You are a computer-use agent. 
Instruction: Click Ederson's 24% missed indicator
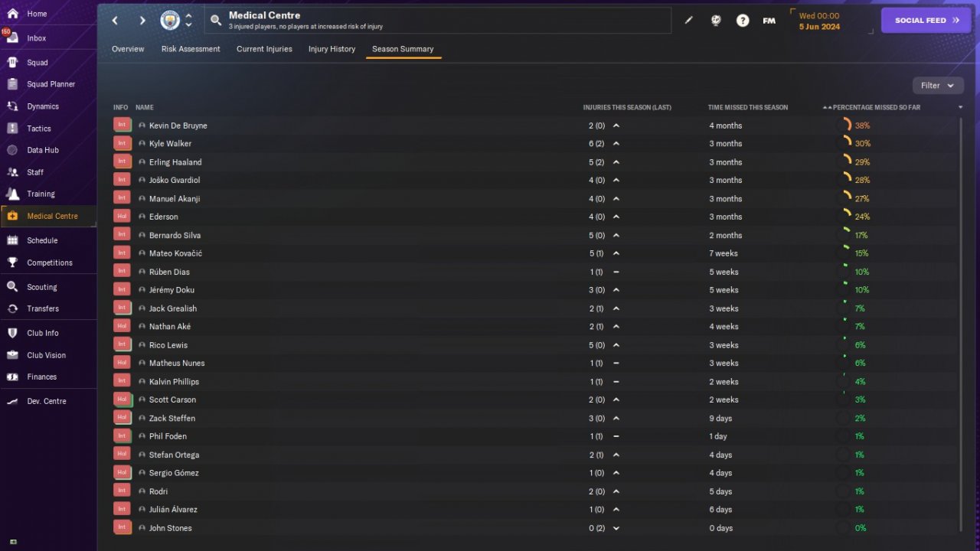pyautogui.click(x=854, y=217)
